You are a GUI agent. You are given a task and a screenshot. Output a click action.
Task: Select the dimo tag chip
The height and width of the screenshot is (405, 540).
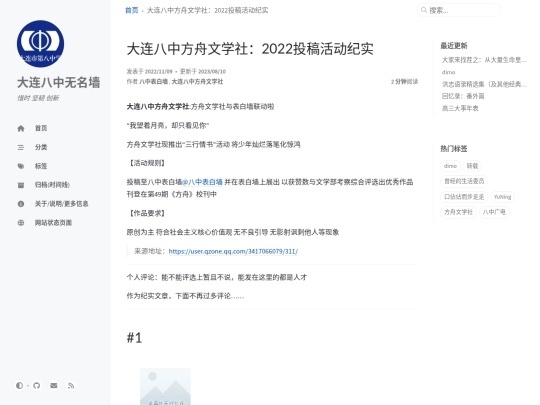[450, 166]
